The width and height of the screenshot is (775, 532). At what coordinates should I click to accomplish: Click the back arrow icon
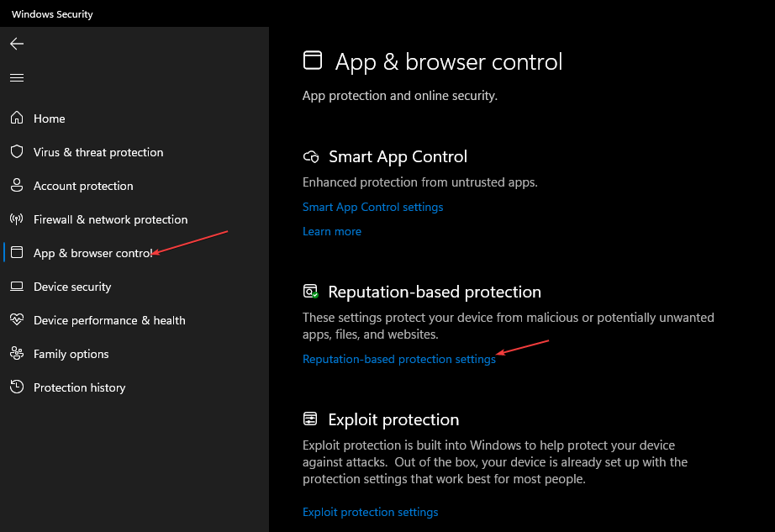pos(17,44)
